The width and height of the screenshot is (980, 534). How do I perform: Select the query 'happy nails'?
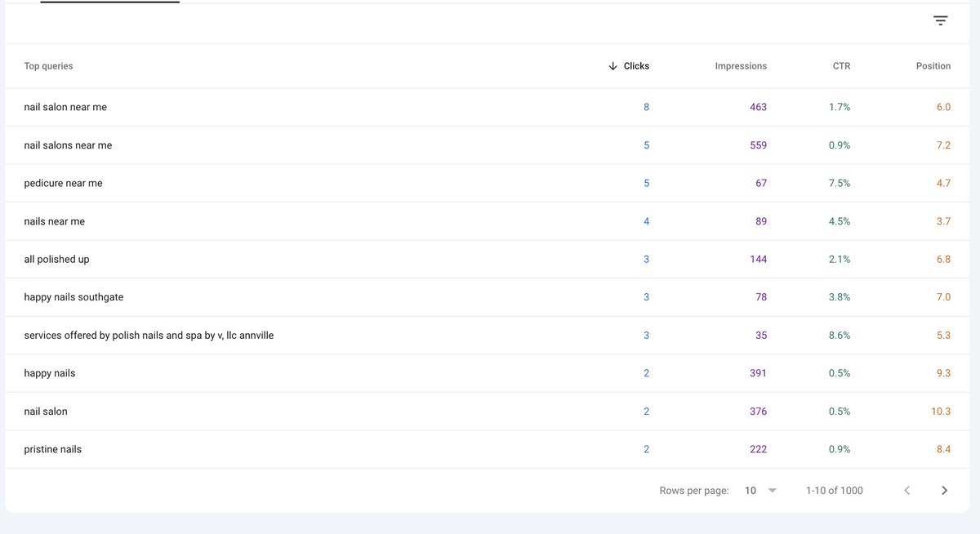49,373
